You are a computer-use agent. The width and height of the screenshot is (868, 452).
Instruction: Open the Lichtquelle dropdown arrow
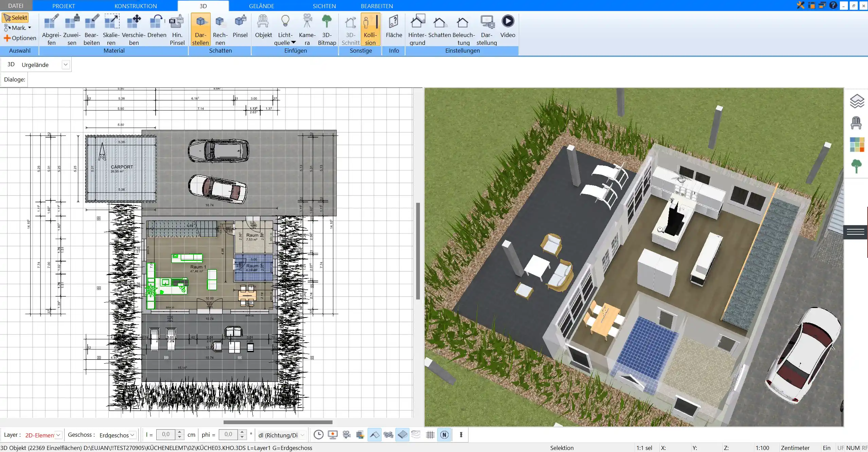pos(294,42)
